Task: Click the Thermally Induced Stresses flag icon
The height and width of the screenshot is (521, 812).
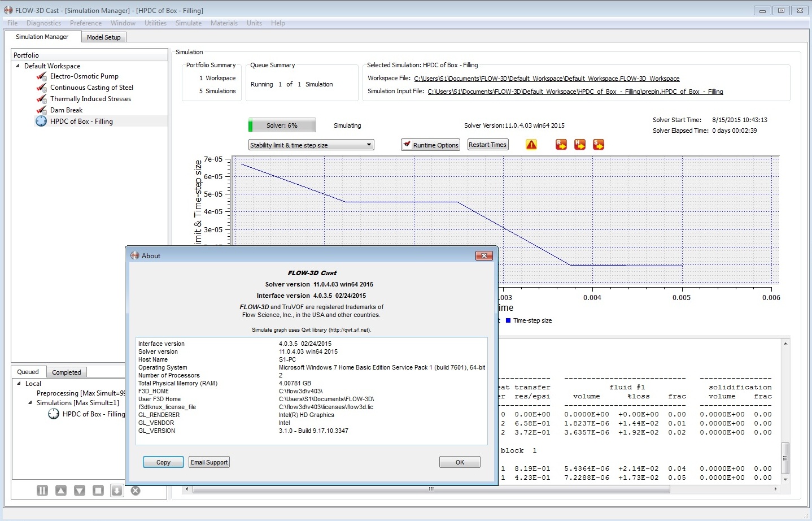Action: pyautogui.click(x=41, y=99)
